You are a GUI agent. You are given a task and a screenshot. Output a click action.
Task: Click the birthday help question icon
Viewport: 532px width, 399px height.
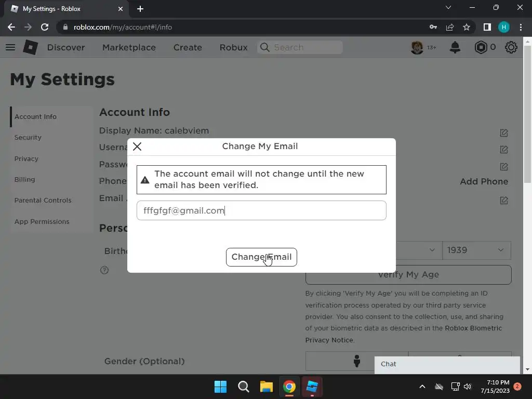[104, 270]
